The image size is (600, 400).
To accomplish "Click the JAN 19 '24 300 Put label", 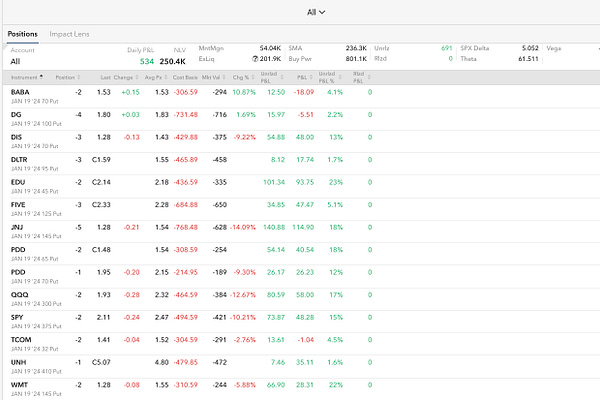I will click(x=36, y=304).
